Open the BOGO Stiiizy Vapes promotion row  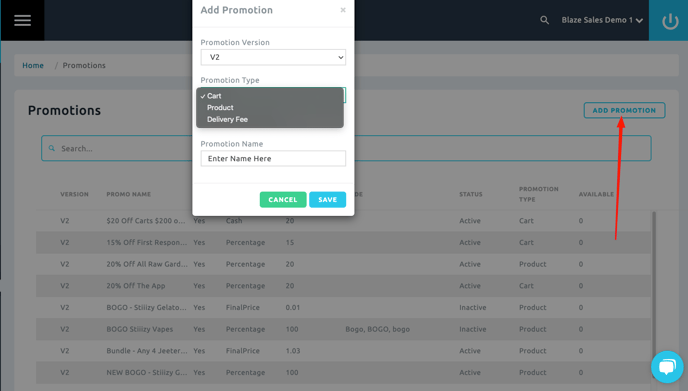[343, 329]
